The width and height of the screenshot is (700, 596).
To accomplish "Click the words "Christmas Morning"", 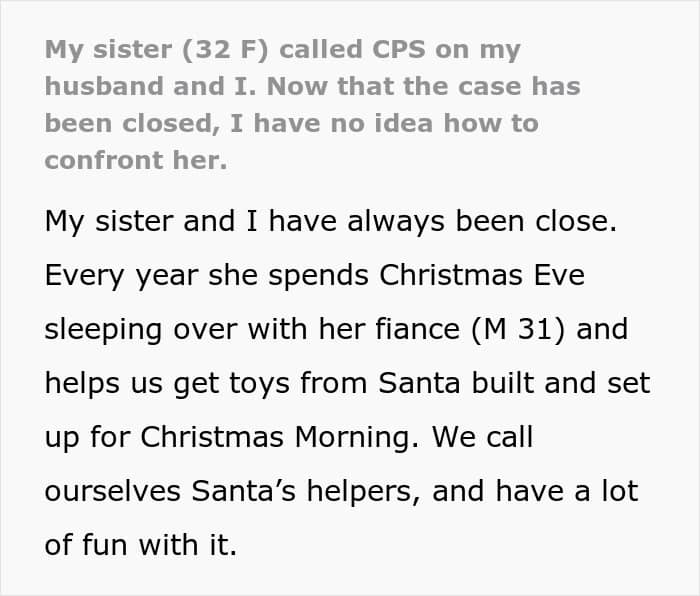I will [259, 438].
